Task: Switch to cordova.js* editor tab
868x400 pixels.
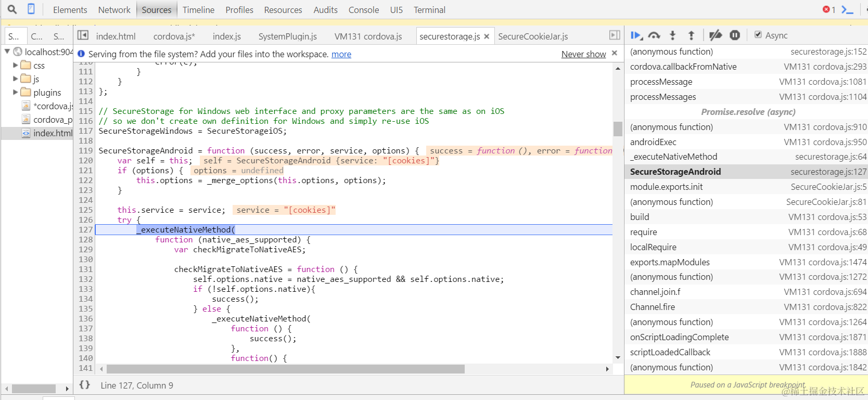Action: [174, 36]
